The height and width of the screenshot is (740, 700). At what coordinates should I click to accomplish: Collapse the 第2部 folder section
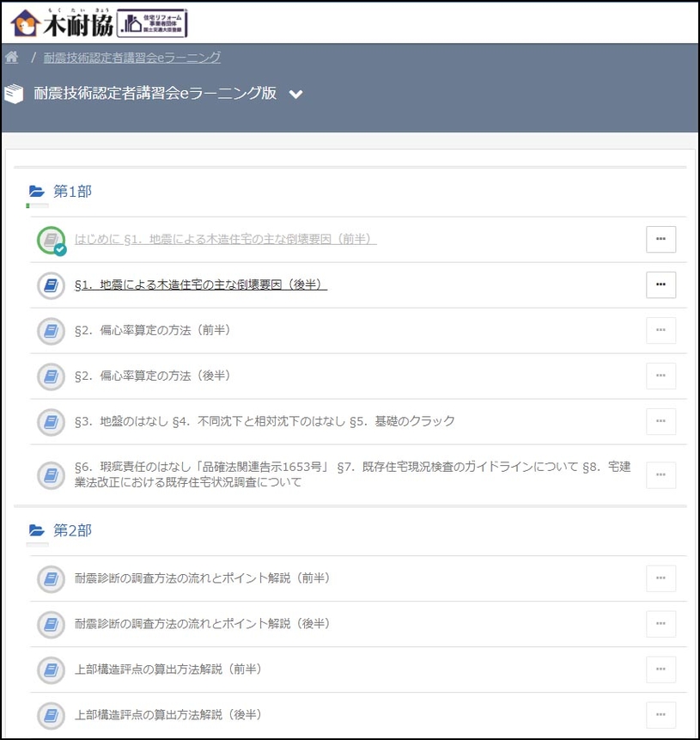(36, 530)
